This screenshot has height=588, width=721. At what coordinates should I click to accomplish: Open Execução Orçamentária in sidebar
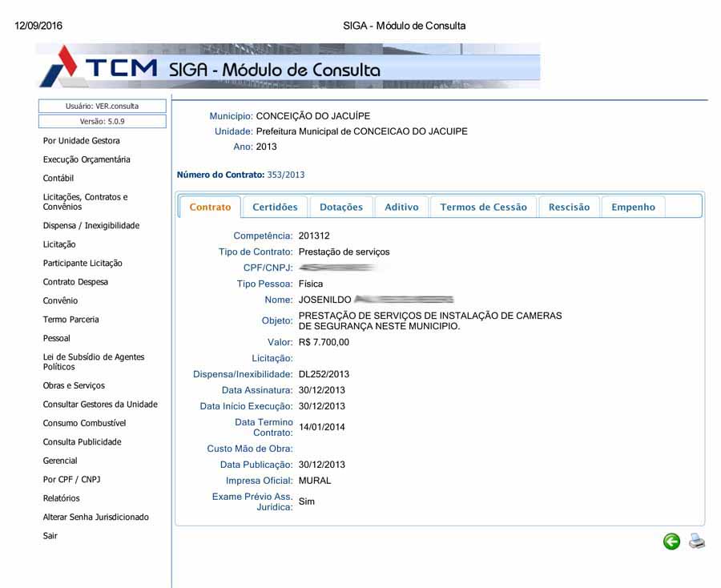pyautogui.click(x=87, y=159)
